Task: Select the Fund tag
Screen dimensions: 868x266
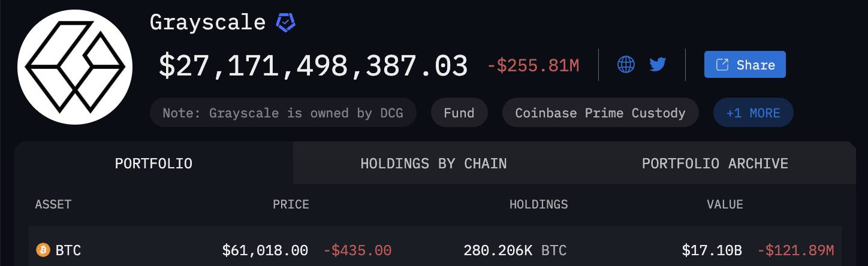Action: point(459,113)
